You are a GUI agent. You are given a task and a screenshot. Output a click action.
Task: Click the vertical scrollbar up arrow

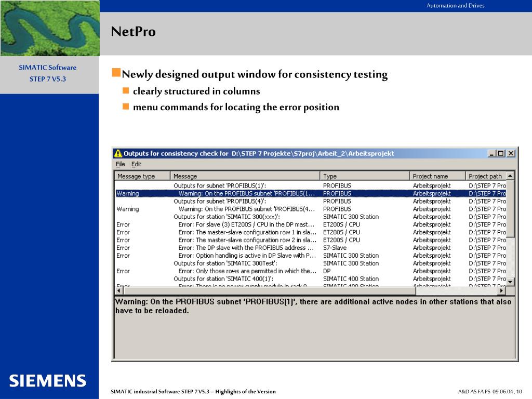click(x=510, y=176)
